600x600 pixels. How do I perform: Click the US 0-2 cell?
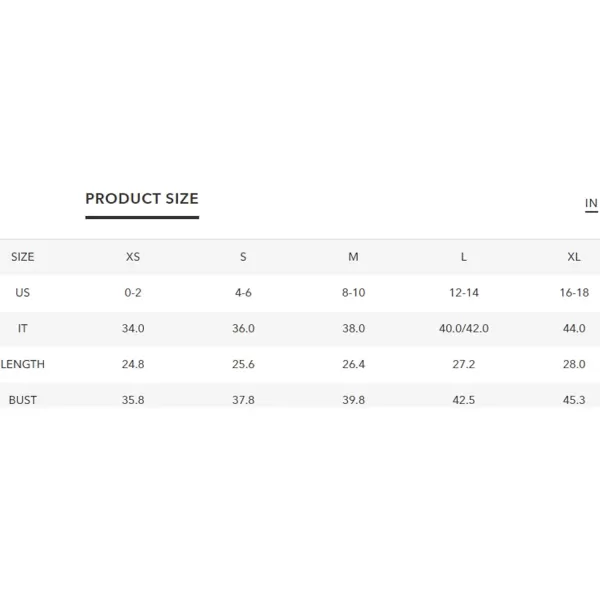point(133,293)
